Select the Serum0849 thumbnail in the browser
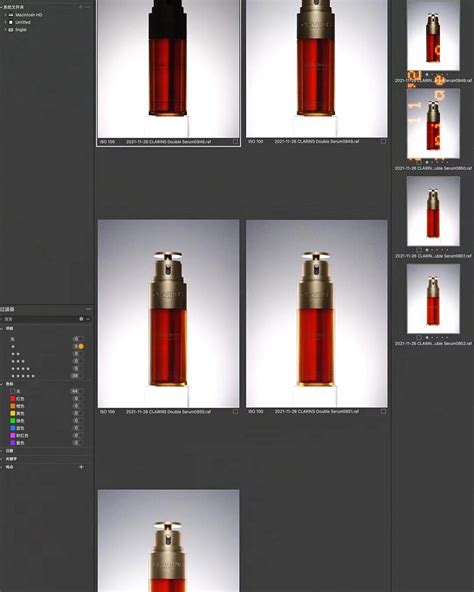 433,35
